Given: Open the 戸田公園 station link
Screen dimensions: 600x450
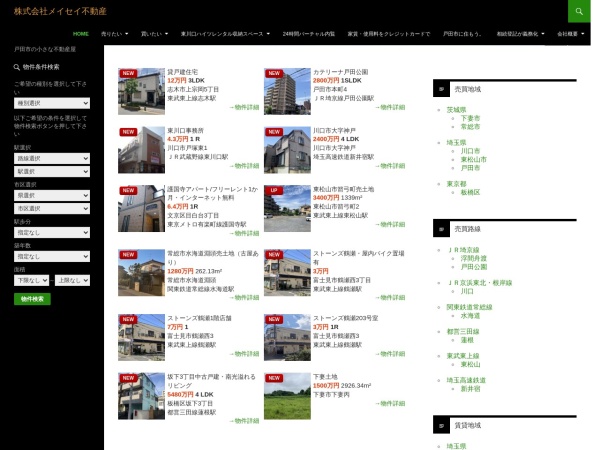Looking at the screenshot, I should [473, 267].
